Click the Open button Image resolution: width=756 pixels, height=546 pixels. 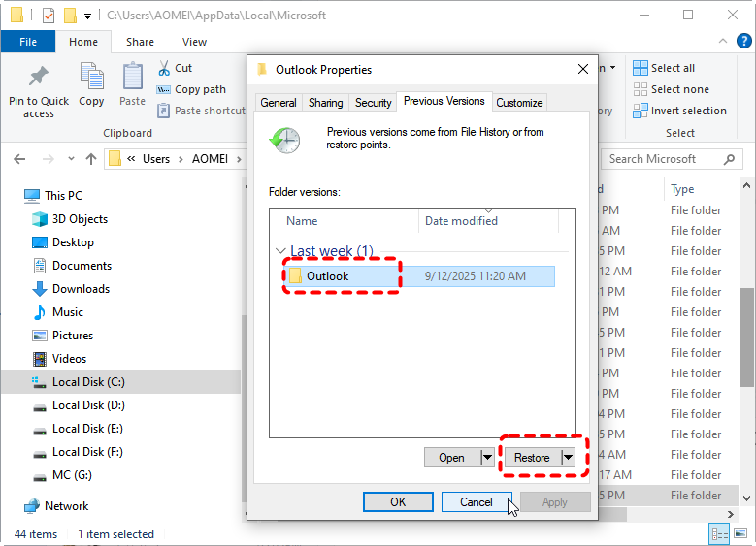pyautogui.click(x=452, y=458)
